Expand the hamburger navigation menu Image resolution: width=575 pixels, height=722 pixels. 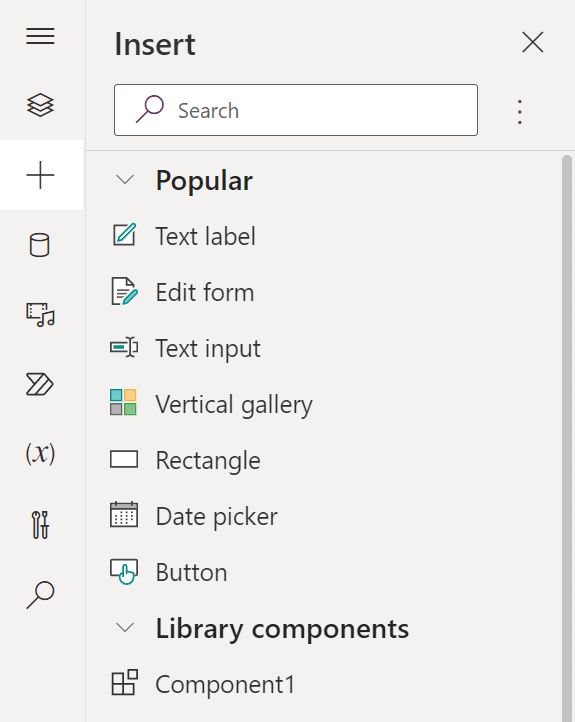point(41,36)
